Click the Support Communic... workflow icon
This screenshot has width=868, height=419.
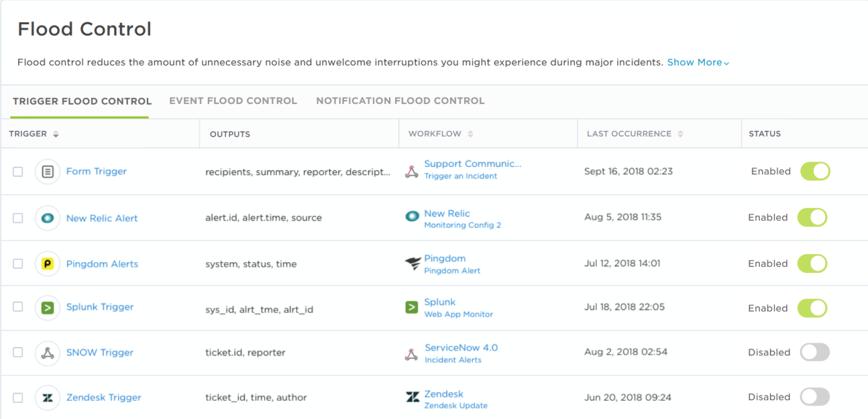(411, 172)
